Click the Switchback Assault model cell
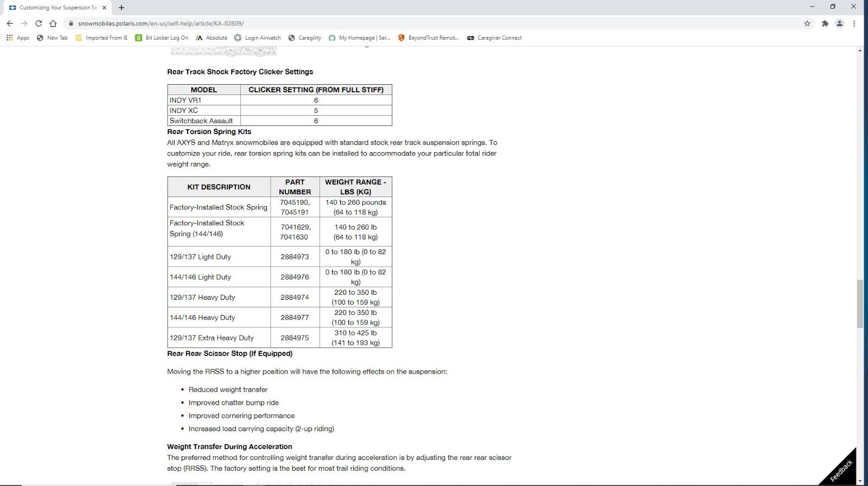 pyautogui.click(x=204, y=121)
